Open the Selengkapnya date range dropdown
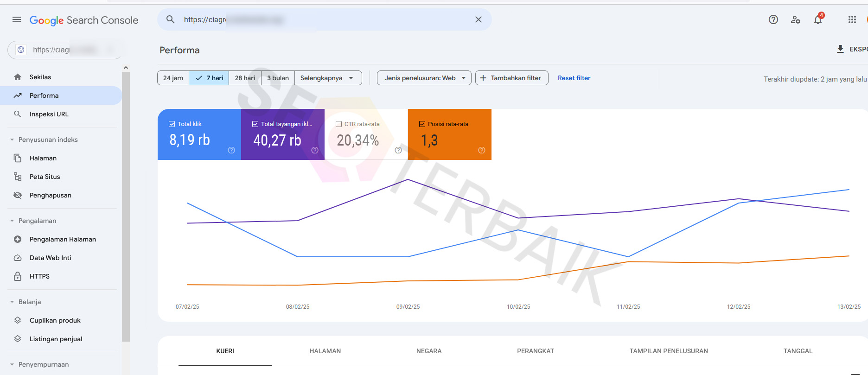 tap(327, 78)
